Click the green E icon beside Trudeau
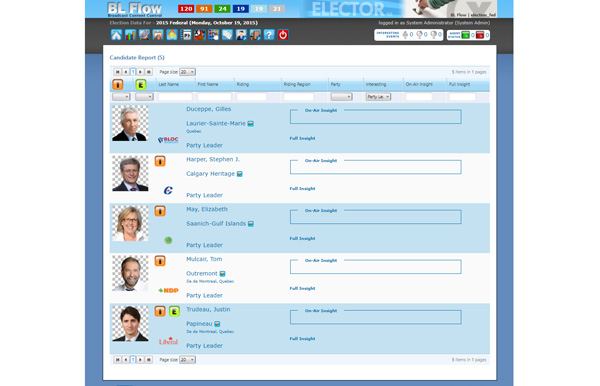Image resolution: width=600 pixels, height=386 pixels. [x=174, y=311]
